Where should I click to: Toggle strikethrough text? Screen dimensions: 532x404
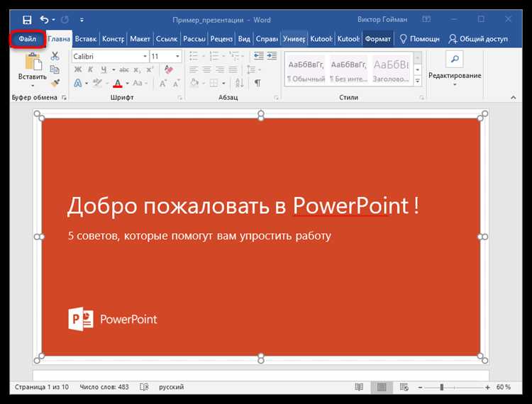pos(124,70)
